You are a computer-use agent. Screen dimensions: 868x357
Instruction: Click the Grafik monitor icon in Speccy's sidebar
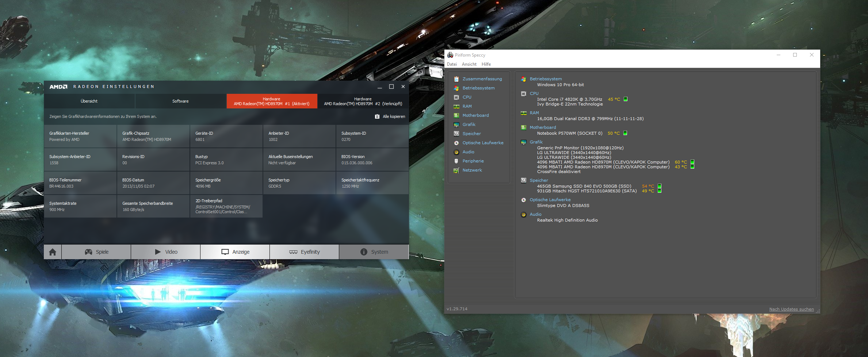(x=456, y=124)
